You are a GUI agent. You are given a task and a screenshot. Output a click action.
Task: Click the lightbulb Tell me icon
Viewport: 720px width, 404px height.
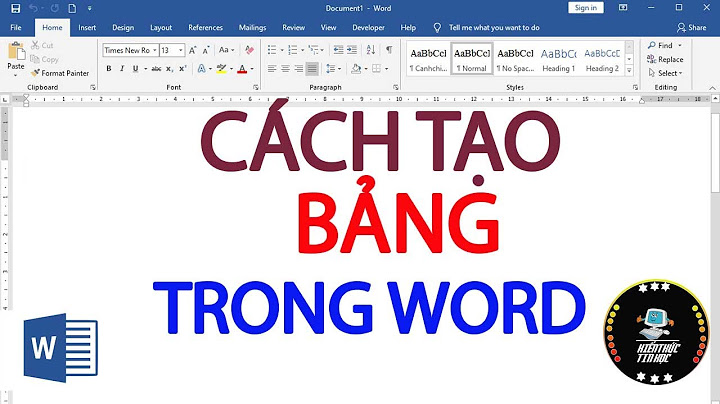437,28
